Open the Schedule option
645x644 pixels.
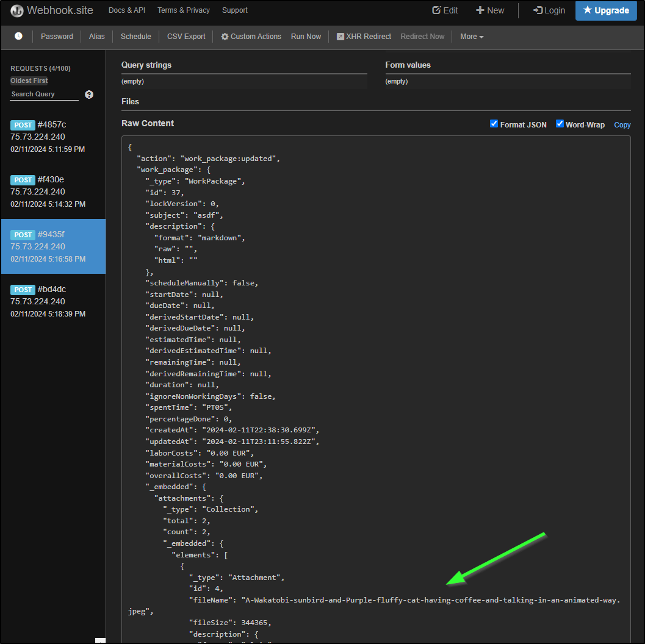click(135, 37)
